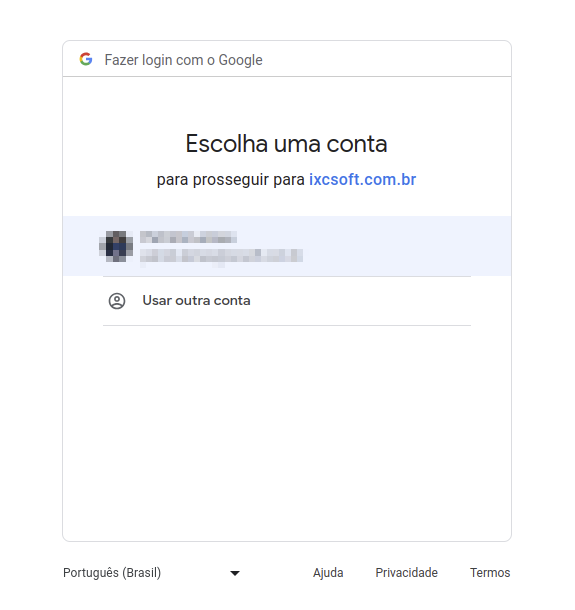Open the Termos link
Viewport: 575px width, 610px height.
490,573
